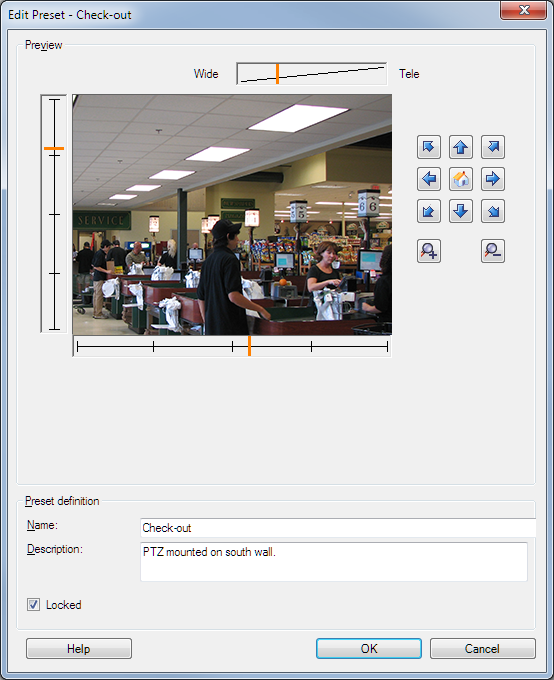The height and width of the screenshot is (680, 554).
Task: Click the Description text box
Action: (334, 562)
